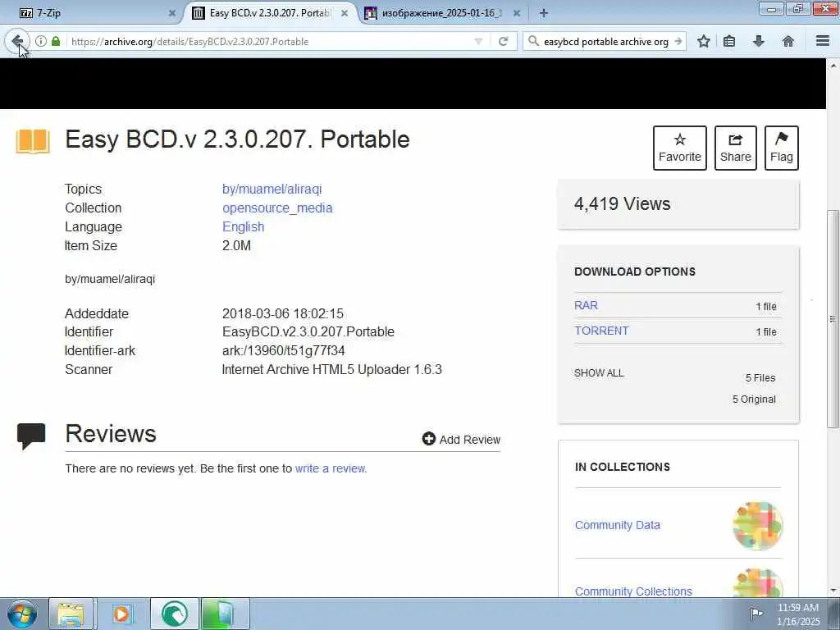Click the green padlock security icon
840x630 pixels.
click(56, 41)
